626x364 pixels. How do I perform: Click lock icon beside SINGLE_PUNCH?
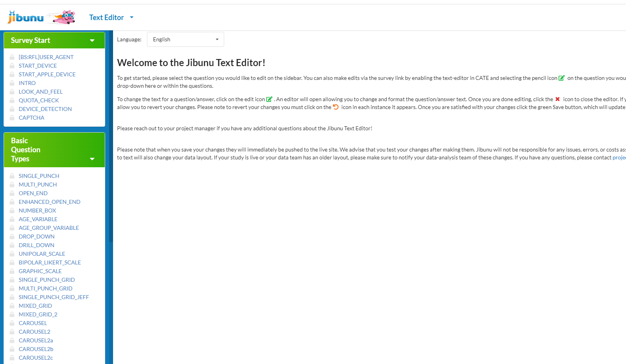12,176
